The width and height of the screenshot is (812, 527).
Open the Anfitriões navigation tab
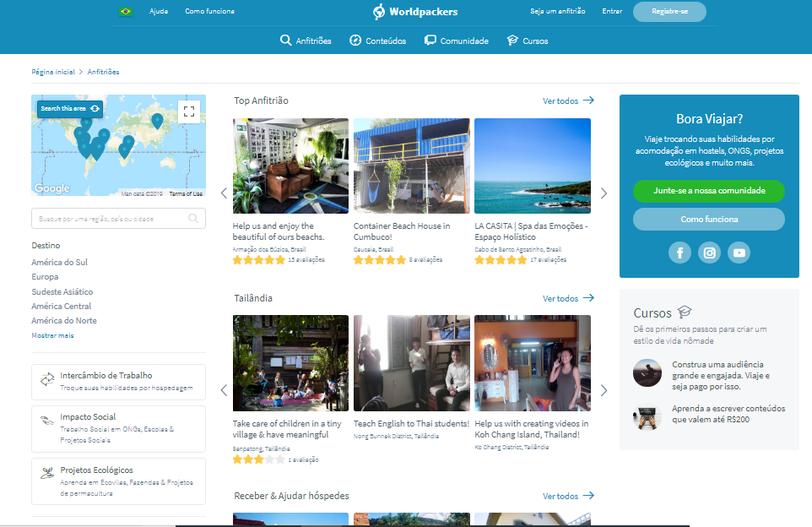coord(306,41)
